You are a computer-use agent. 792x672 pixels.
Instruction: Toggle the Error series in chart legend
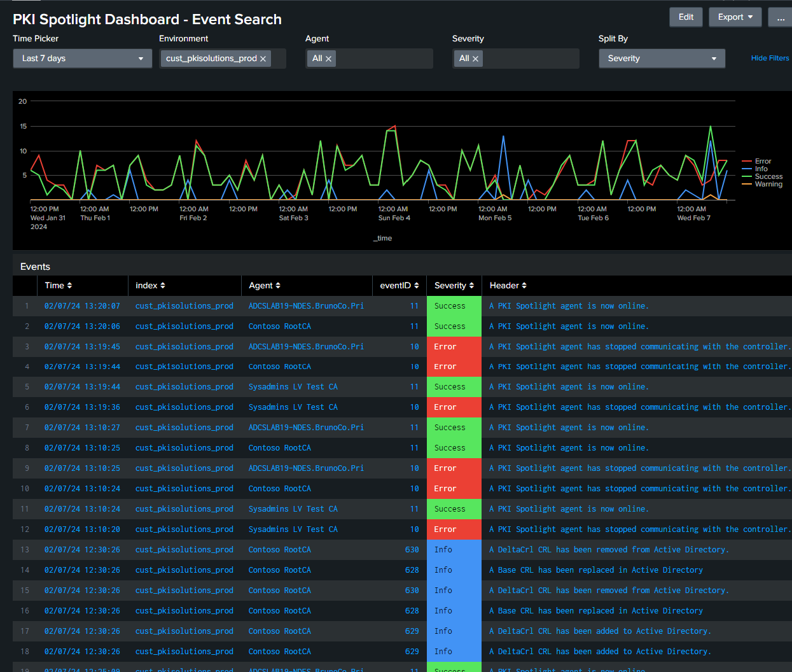coord(763,162)
